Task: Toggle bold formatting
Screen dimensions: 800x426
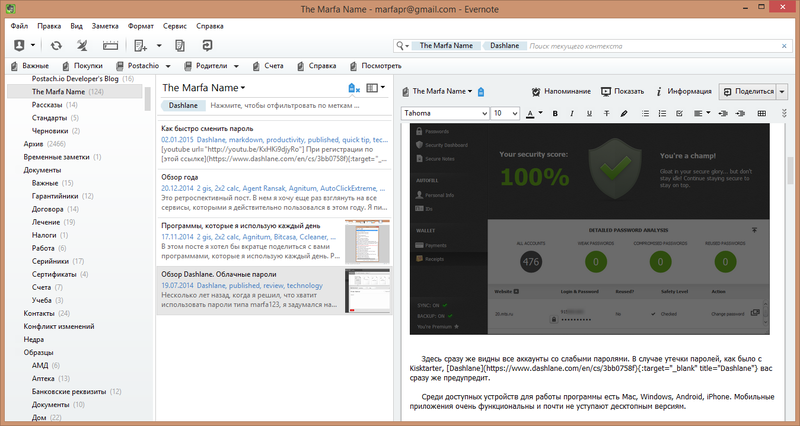Action: pyautogui.click(x=555, y=113)
